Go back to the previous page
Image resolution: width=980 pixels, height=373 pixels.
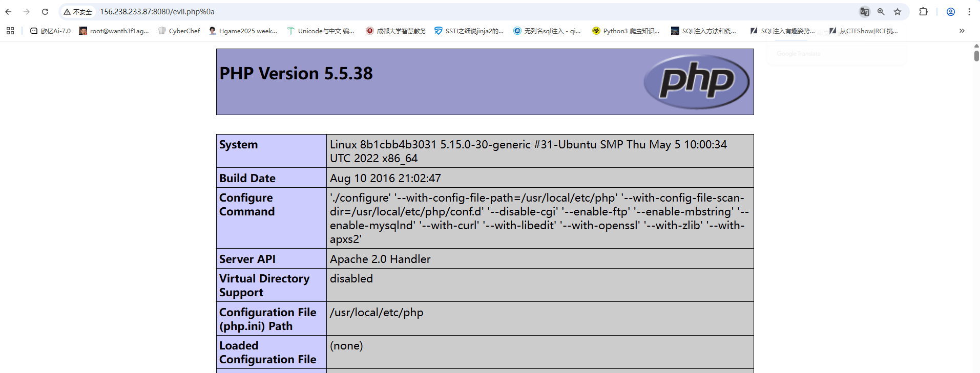click(8, 11)
